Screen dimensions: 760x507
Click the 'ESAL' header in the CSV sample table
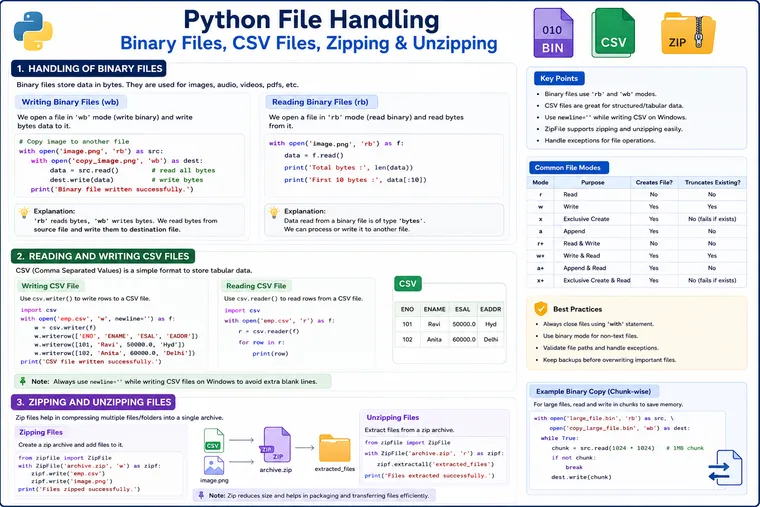[x=462, y=309]
